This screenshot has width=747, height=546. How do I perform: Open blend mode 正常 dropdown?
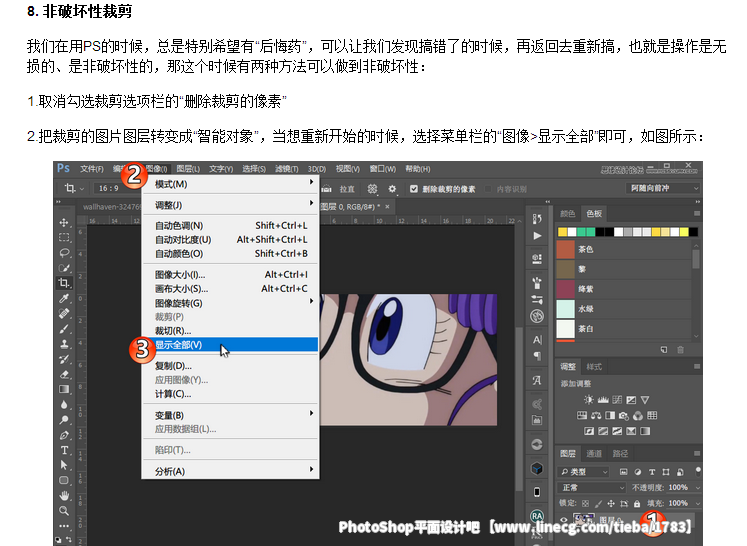point(591,487)
